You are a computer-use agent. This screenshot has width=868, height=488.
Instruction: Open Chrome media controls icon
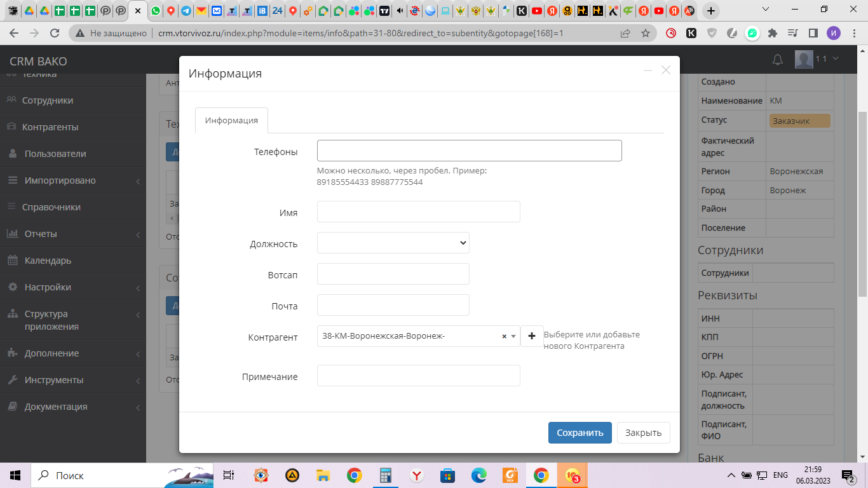pyautogui.click(x=792, y=33)
